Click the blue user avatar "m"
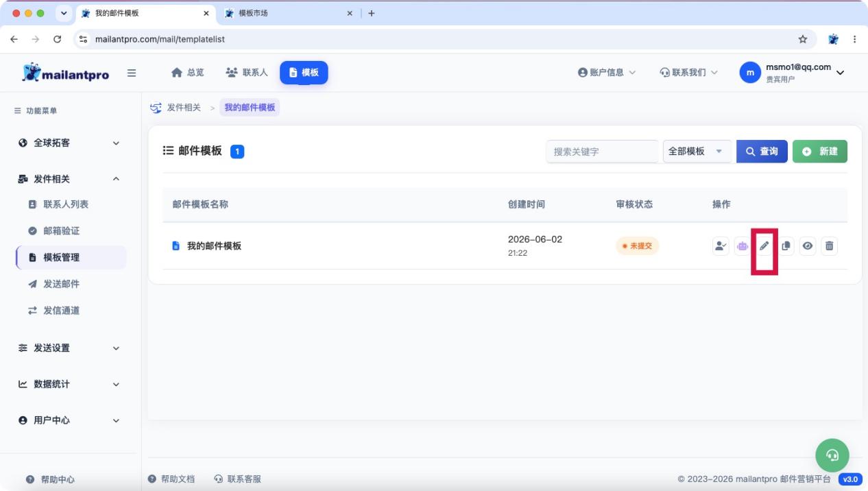 (x=750, y=73)
